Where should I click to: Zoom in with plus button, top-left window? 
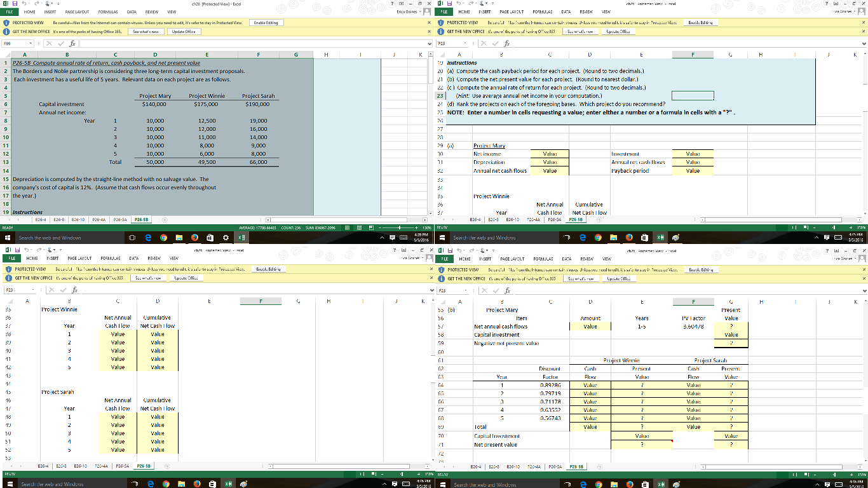(416, 227)
